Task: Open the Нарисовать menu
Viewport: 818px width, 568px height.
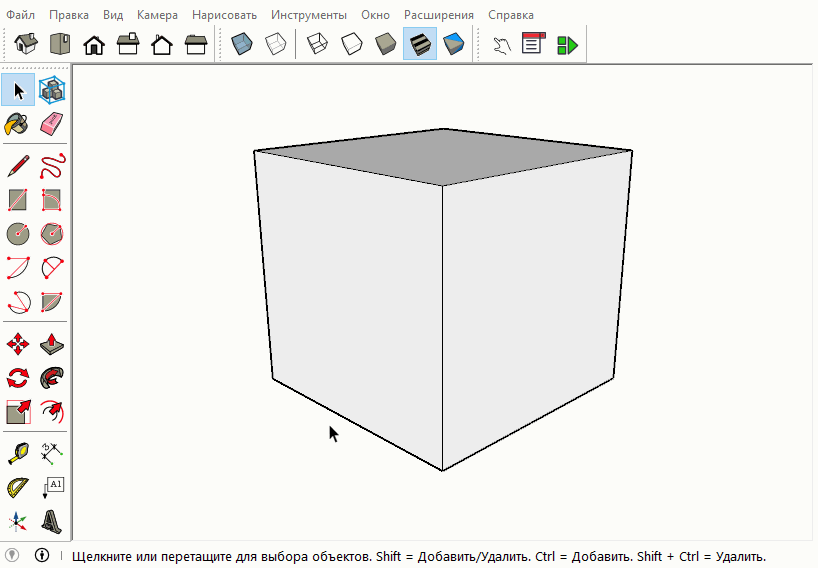Action: (x=224, y=15)
